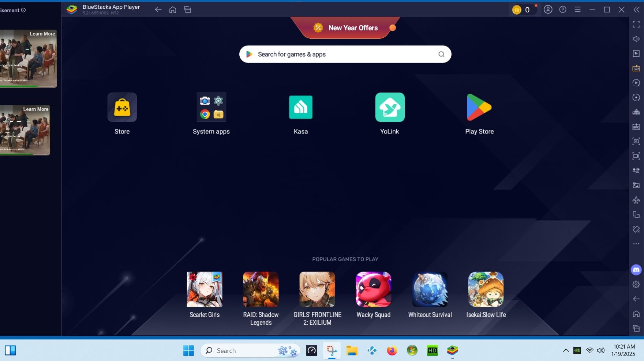The width and height of the screenshot is (644, 361).
Task: Open the speedometer app on taskbar
Action: point(312,350)
